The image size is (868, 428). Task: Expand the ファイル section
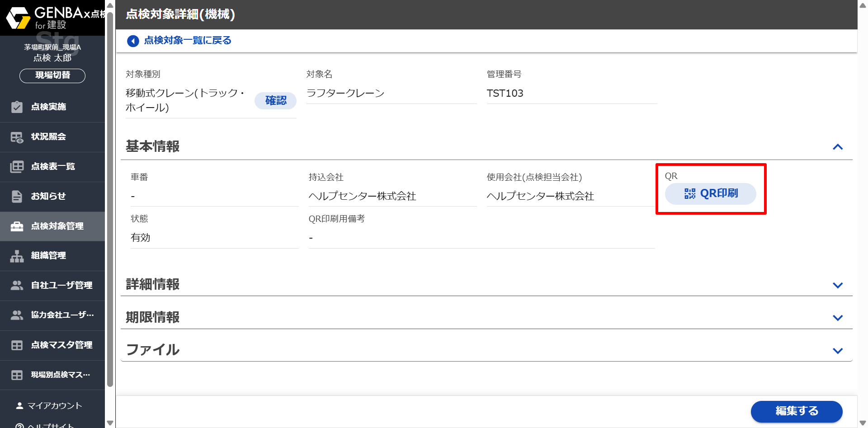[x=837, y=351]
